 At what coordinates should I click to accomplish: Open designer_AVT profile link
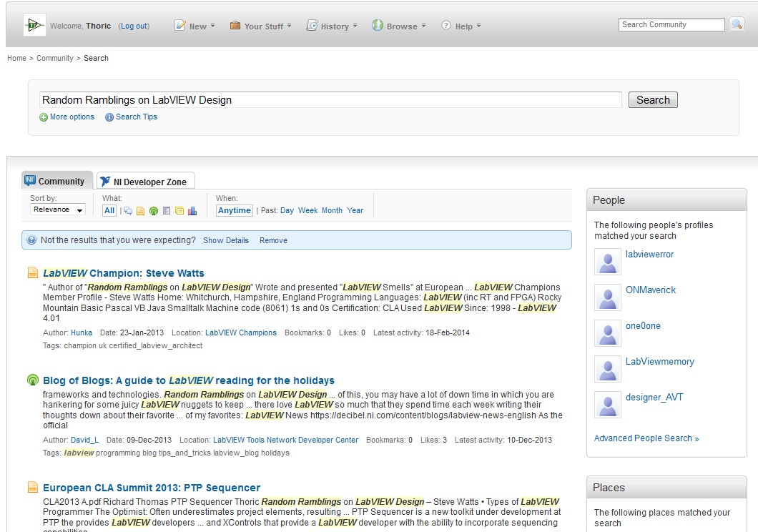pyautogui.click(x=654, y=397)
